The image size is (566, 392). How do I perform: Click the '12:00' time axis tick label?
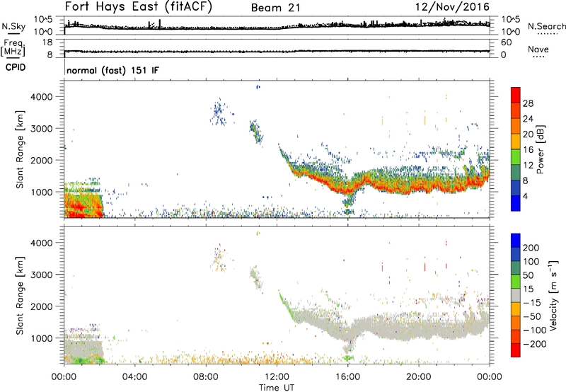277,377
